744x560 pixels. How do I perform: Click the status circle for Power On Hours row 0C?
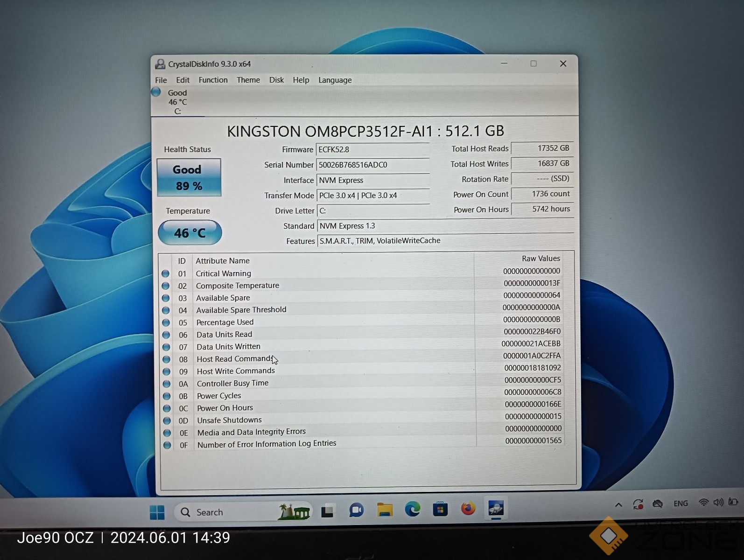[x=167, y=408]
